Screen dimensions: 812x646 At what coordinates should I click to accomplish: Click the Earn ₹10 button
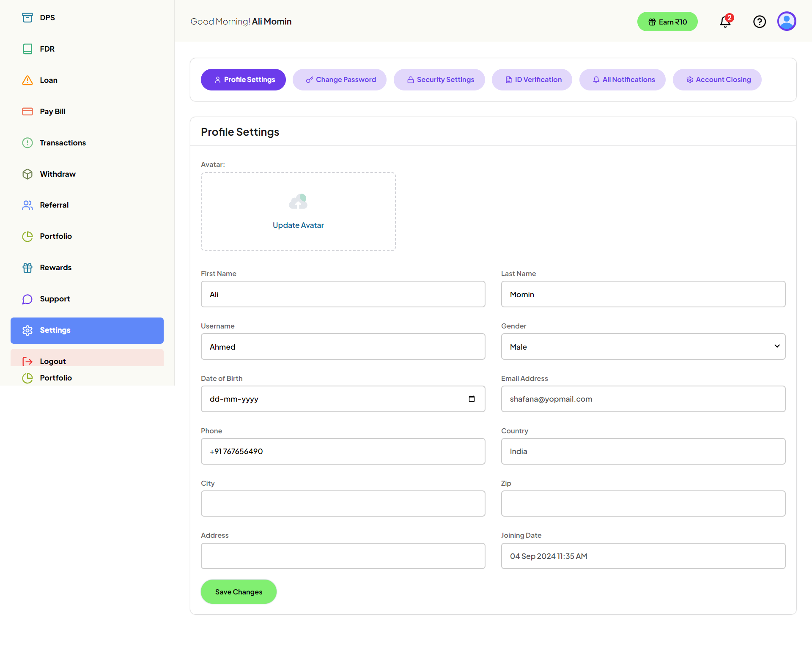point(667,22)
